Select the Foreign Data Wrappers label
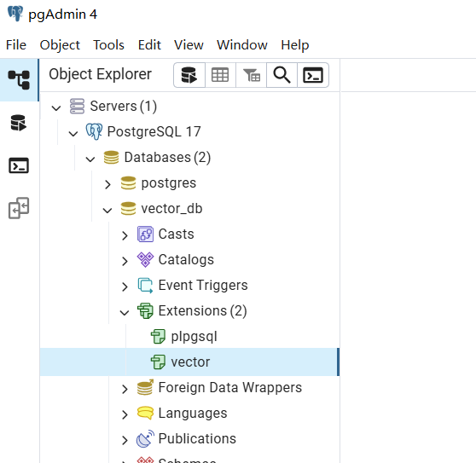Viewport: 476px width, 463px height. pos(230,387)
